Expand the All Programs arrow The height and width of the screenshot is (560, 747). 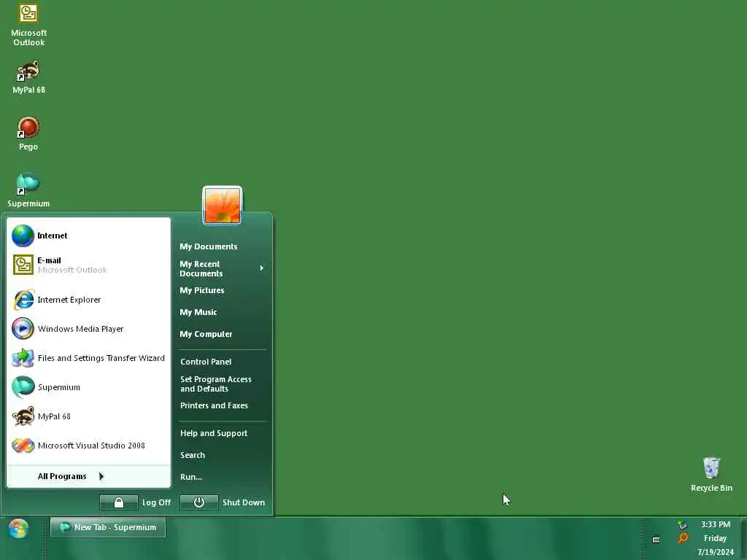(x=101, y=476)
